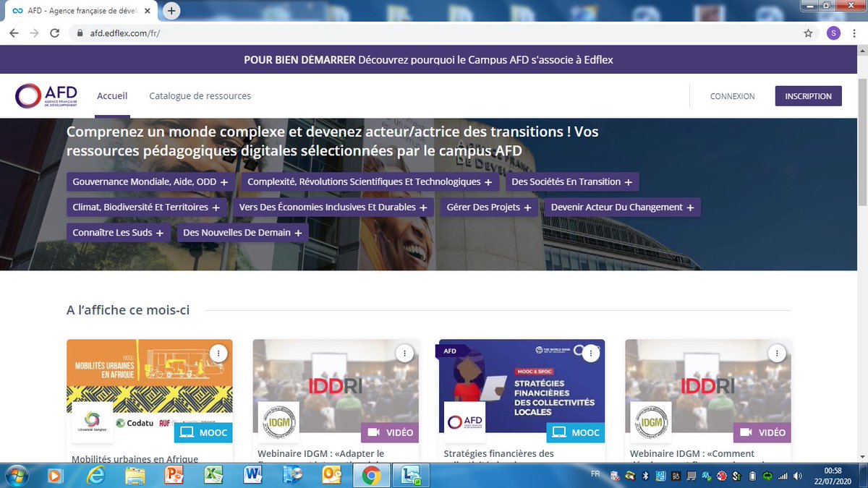
Task: Open options menu on last IDGM webinar card
Action: [x=777, y=353]
